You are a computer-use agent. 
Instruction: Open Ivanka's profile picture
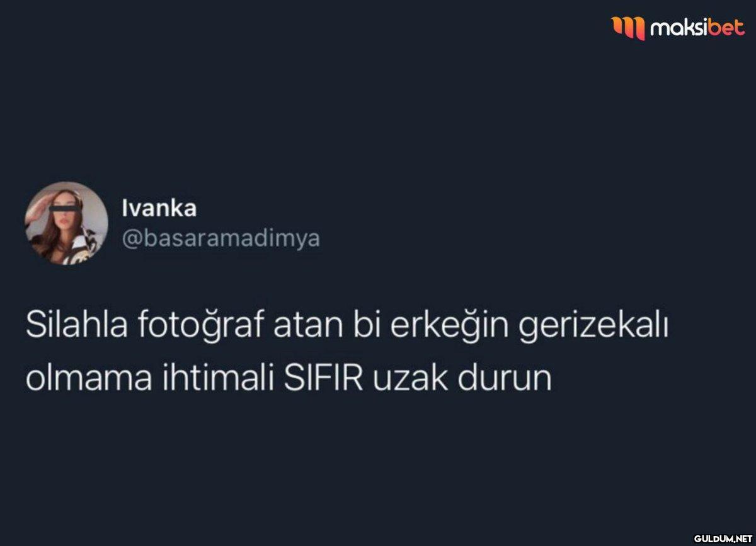(66, 223)
